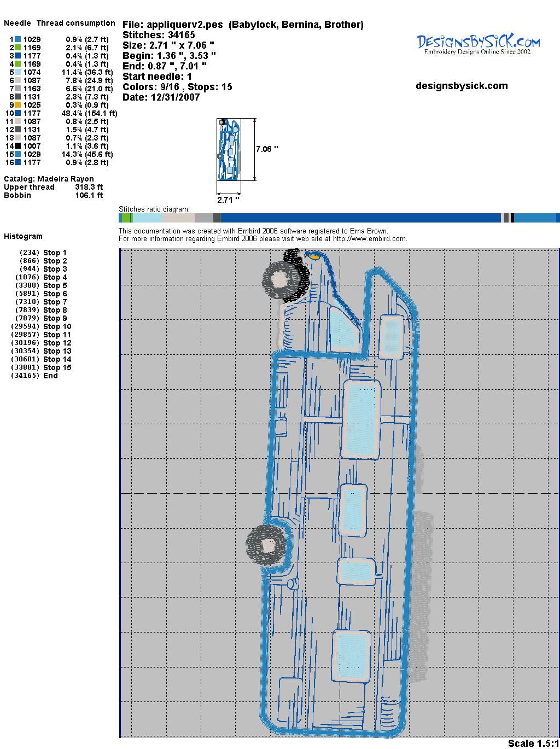Click the light blue stitches ratio segment
Viewport: 560px width, 749px height.
pyautogui.click(x=148, y=218)
